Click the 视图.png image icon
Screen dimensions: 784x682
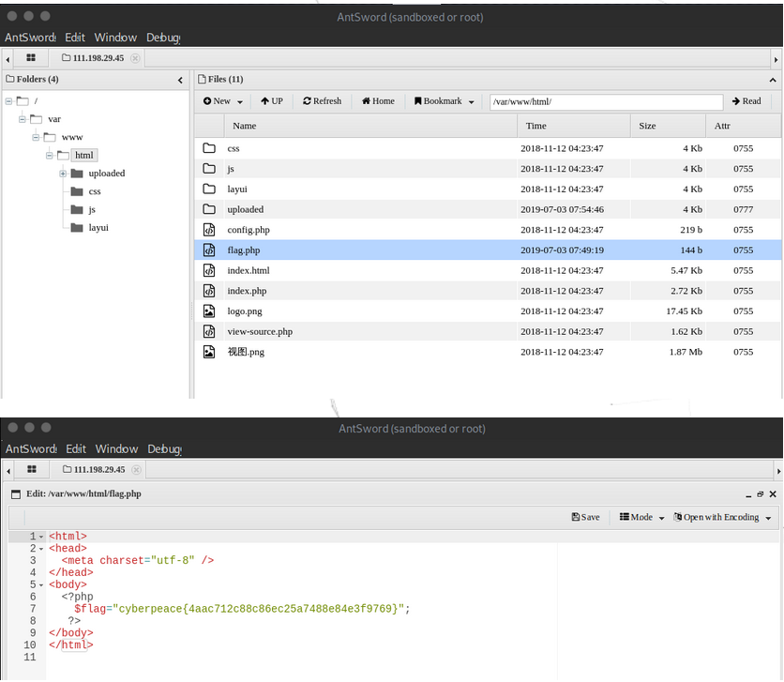(209, 352)
